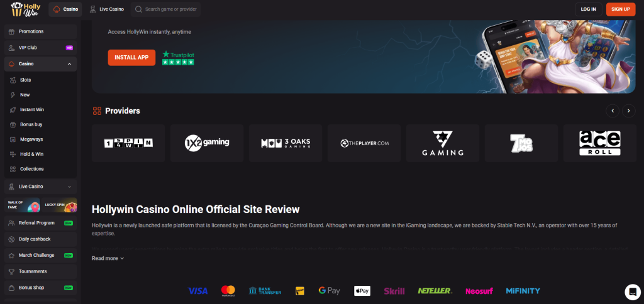Click the yellow payment logo beside Bank Transfer
This screenshot has height=304, width=644.
(x=300, y=291)
